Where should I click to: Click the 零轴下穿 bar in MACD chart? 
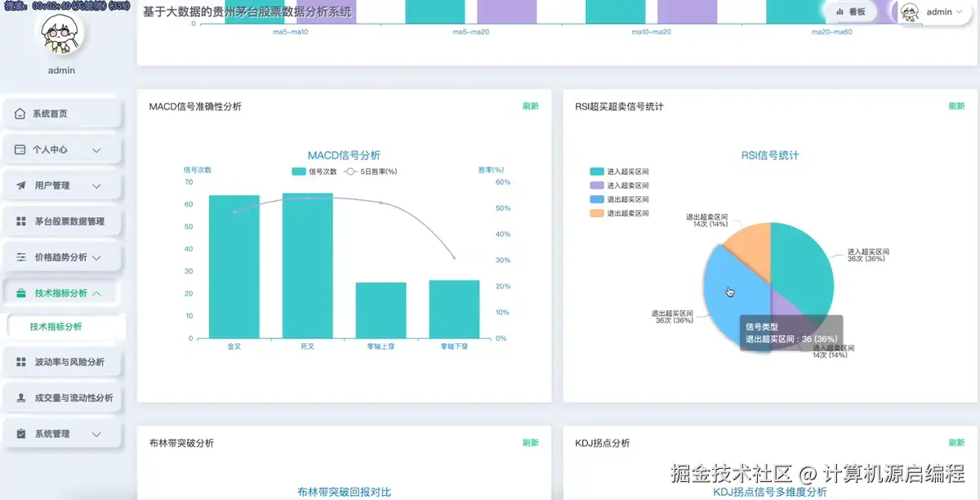(x=454, y=309)
